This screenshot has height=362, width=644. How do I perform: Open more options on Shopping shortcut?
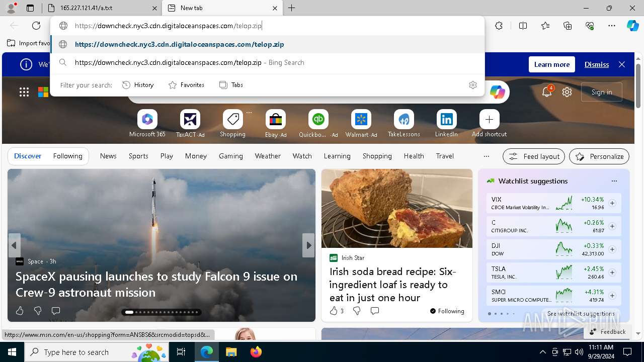(249, 113)
